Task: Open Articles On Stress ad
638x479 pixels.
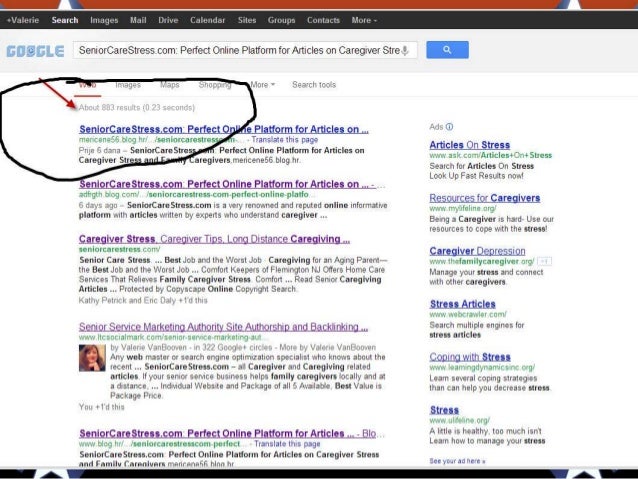Action: pyautogui.click(x=470, y=145)
